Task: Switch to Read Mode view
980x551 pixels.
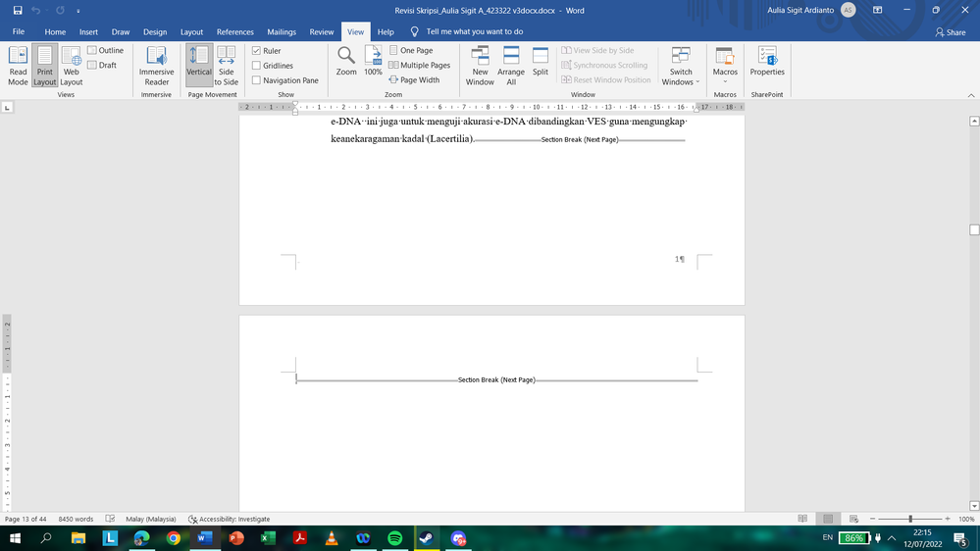Action: (18, 66)
